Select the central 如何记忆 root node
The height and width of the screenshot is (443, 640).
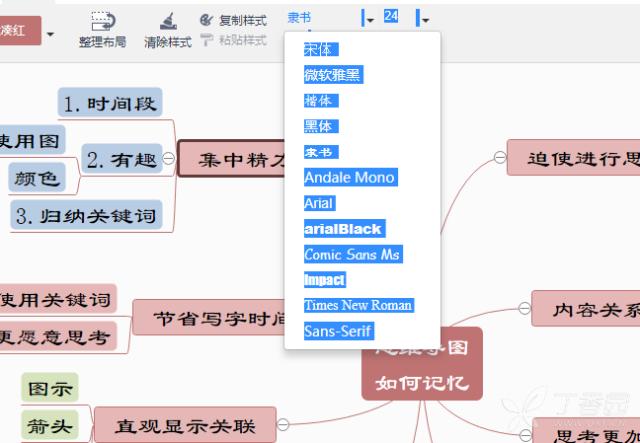[x=422, y=372]
